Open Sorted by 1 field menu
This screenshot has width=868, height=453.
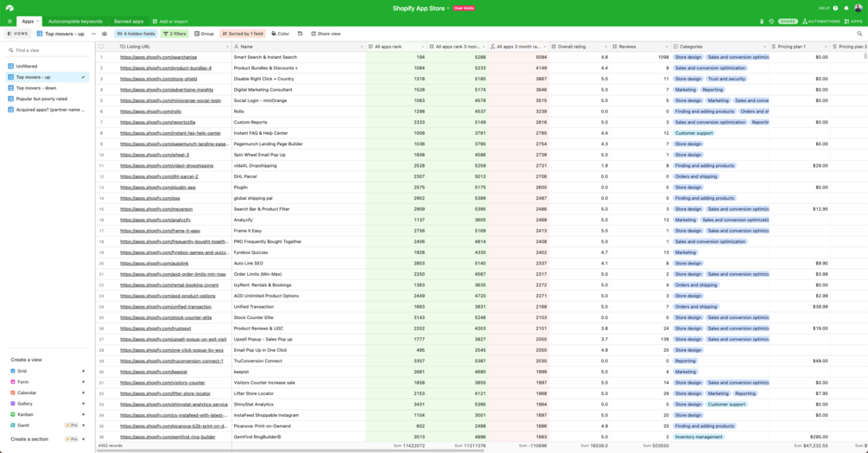[x=243, y=34]
